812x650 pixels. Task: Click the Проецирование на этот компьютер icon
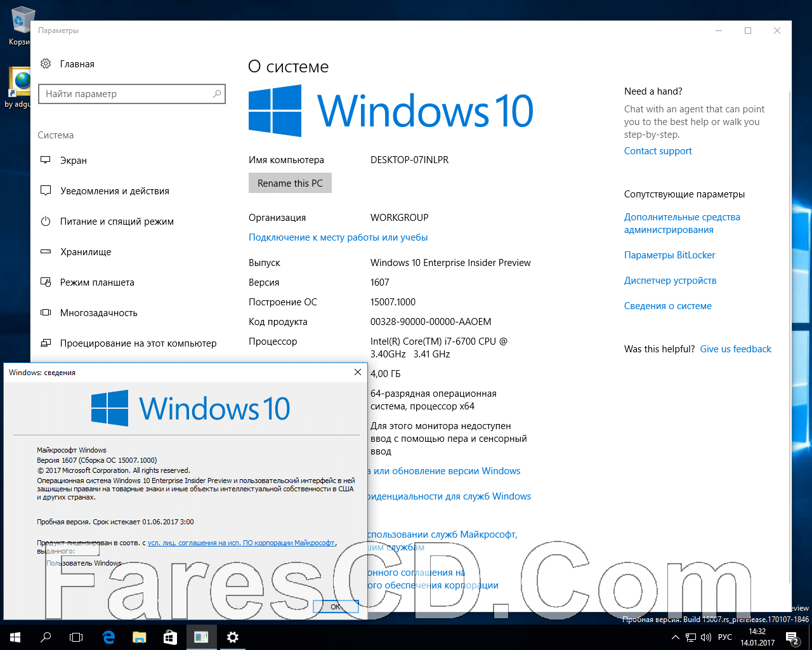point(46,343)
